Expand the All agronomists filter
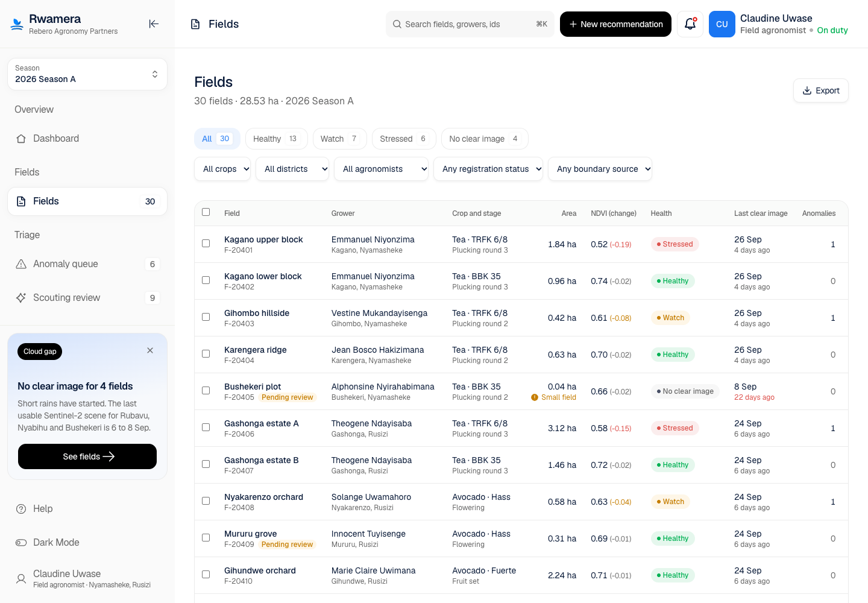 point(382,169)
